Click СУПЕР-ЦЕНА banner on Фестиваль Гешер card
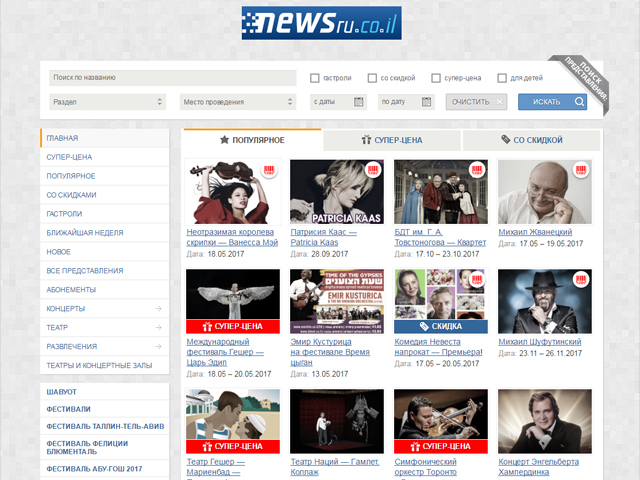This screenshot has height=480, width=640. pos(233,327)
